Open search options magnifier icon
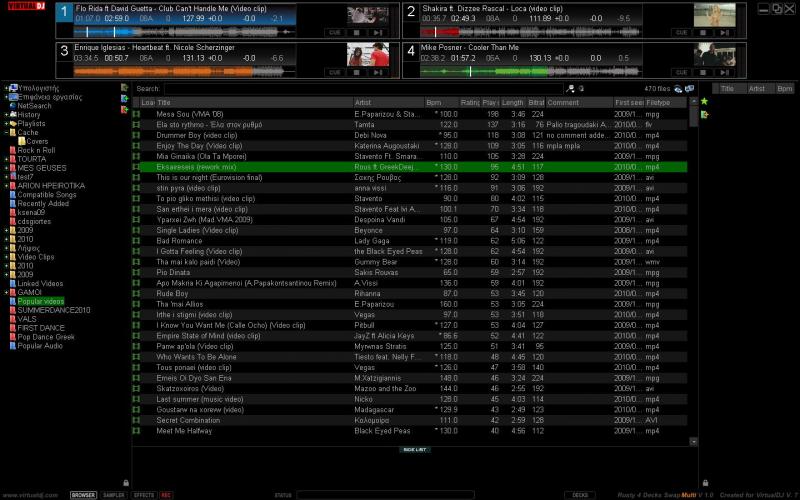800x500 pixels. tap(570, 89)
